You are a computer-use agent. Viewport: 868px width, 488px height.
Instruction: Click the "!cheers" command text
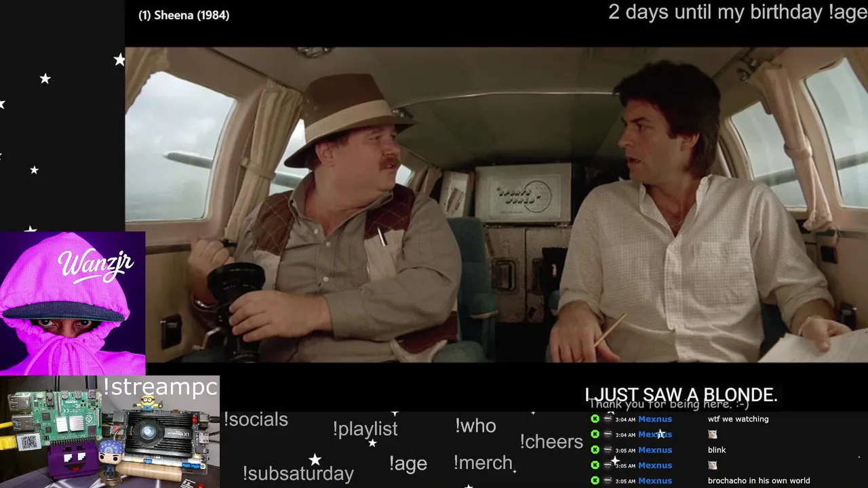tap(551, 442)
